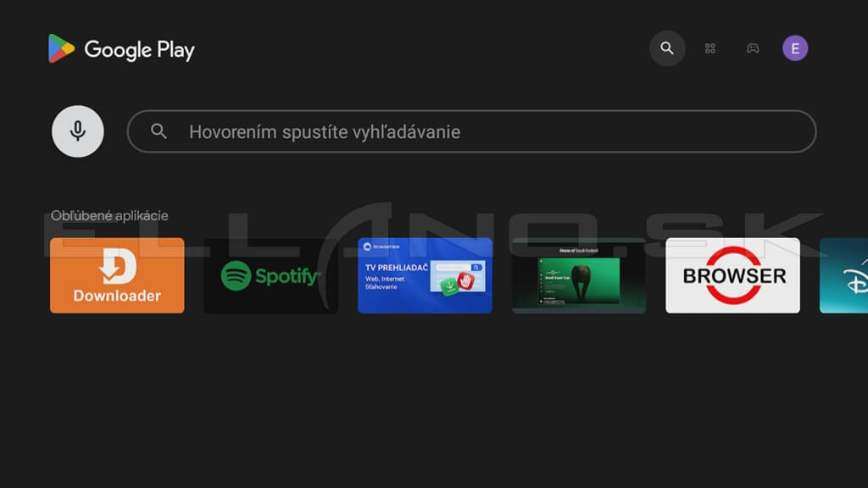Viewport: 868px width, 488px height.
Task: Activate the microphone voice search button
Action: click(x=78, y=131)
